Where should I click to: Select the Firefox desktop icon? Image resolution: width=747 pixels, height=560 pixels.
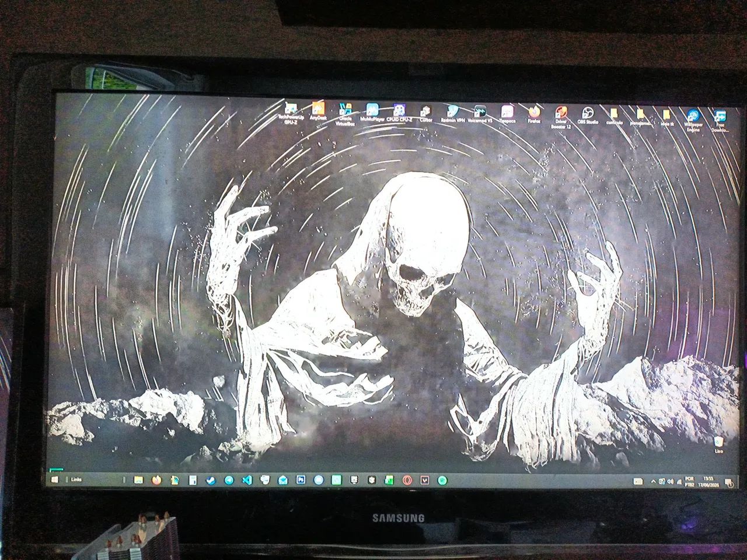pos(533,115)
